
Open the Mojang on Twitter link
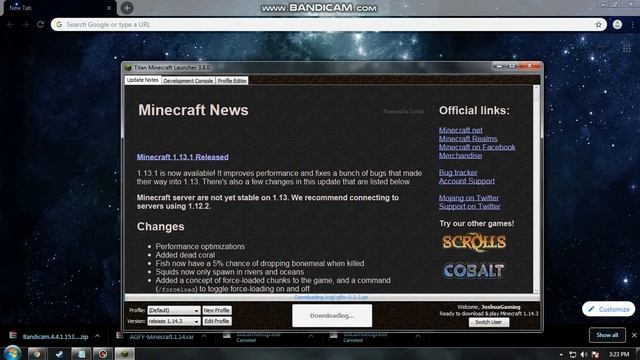[469, 198]
